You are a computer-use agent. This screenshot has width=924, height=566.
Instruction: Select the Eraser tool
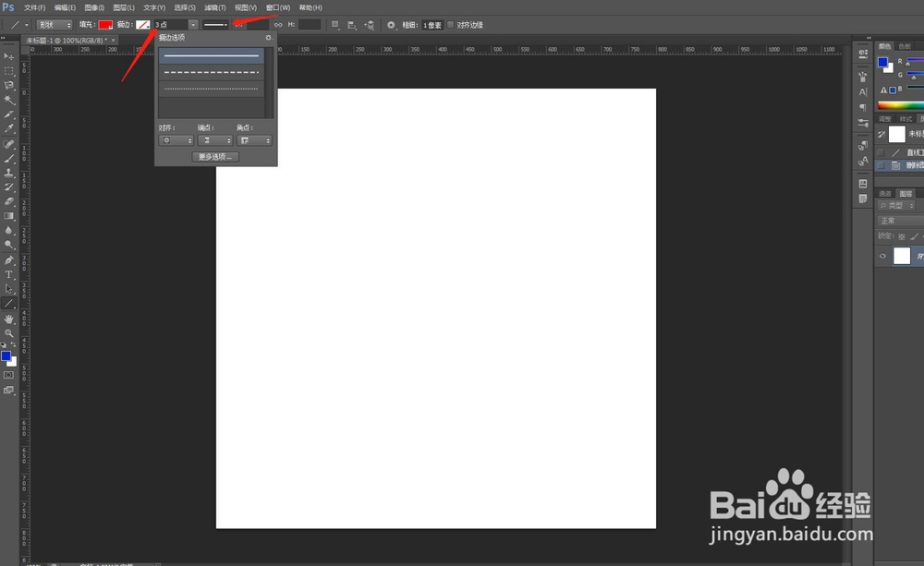9,201
